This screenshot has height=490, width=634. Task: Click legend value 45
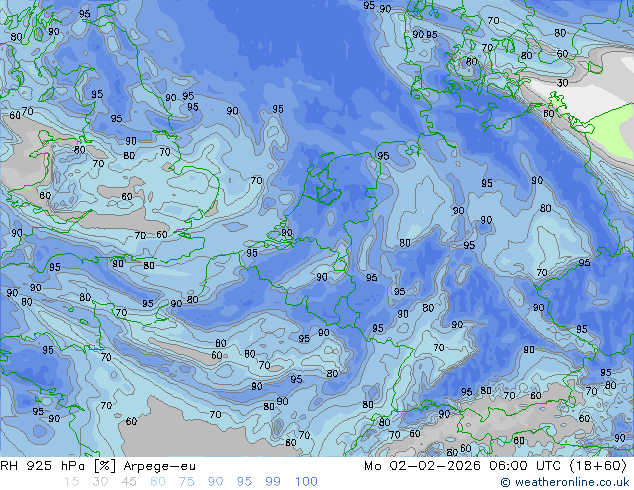coord(129,482)
